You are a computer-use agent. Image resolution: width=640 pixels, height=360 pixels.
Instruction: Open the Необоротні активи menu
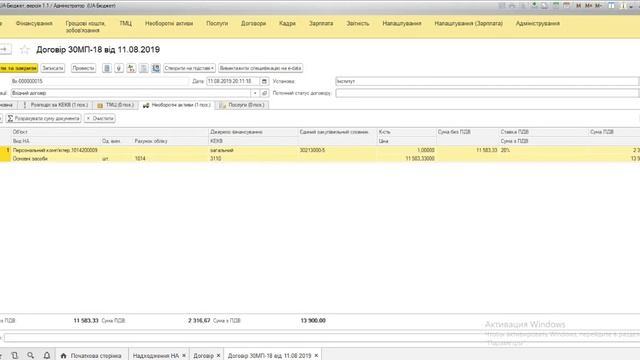click(x=169, y=24)
